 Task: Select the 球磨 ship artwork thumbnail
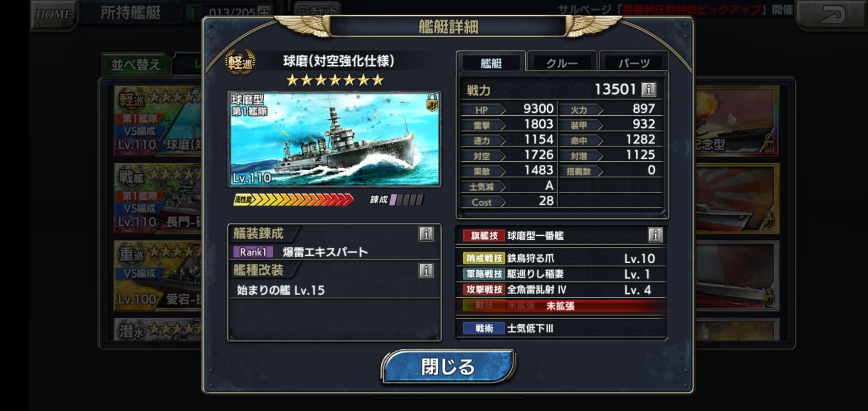tap(334, 139)
